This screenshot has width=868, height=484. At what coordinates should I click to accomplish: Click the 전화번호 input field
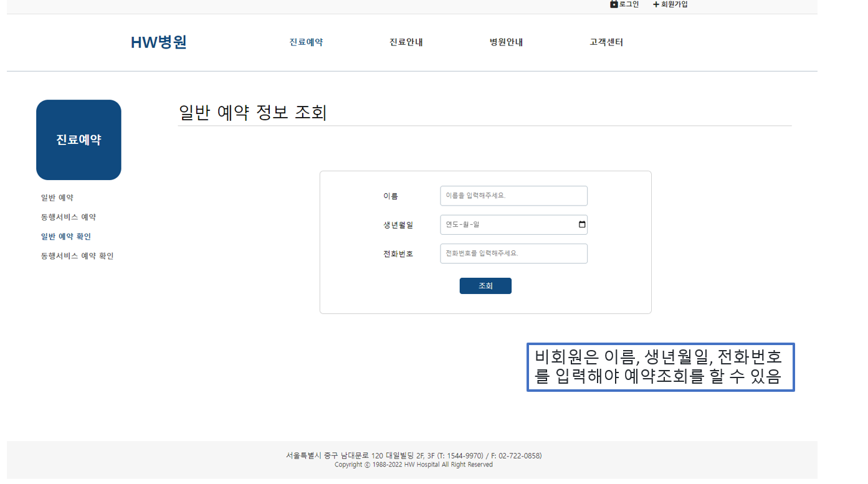[513, 254]
